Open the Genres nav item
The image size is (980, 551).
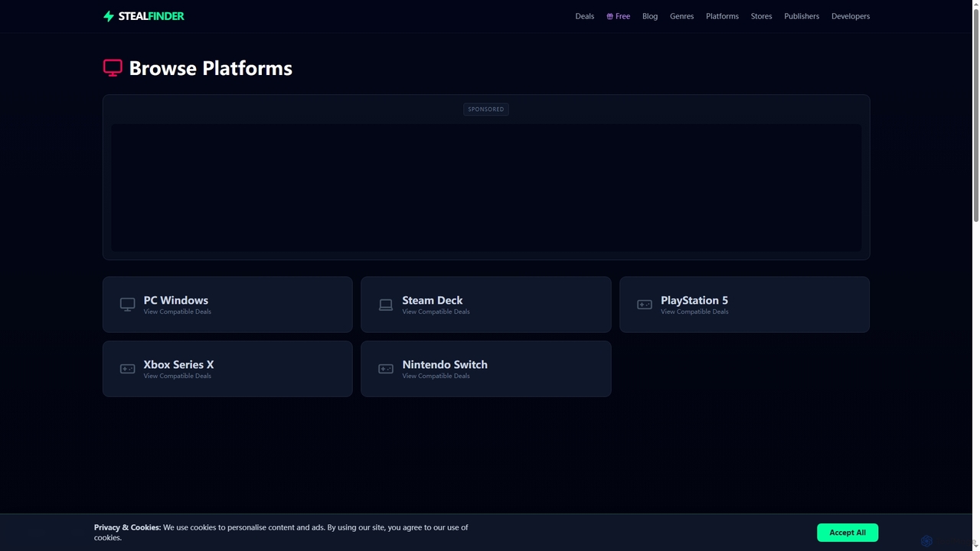(x=681, y=16)
